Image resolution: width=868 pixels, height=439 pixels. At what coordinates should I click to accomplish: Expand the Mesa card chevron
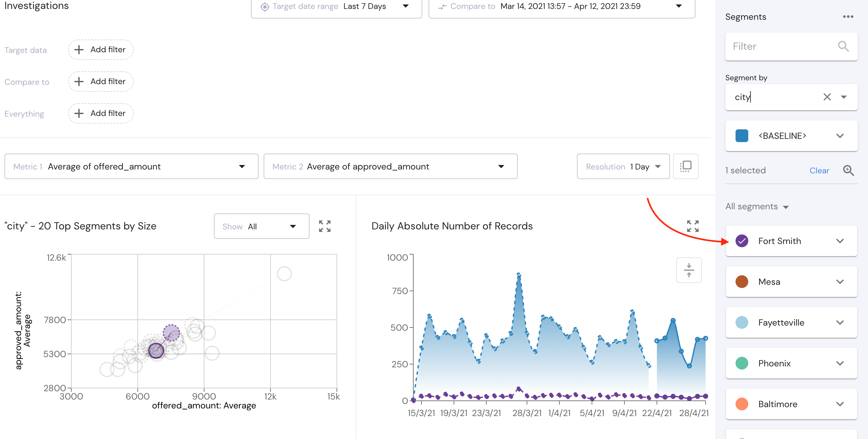point(840,282)
